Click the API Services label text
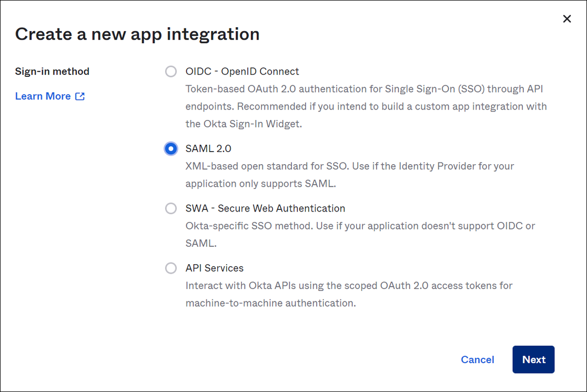Screen dimensions: 587x392 pos(214,268)
